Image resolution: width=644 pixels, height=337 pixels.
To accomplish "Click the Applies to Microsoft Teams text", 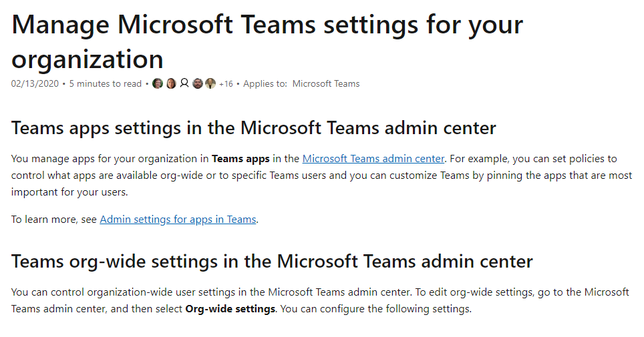I will (301, 83).
